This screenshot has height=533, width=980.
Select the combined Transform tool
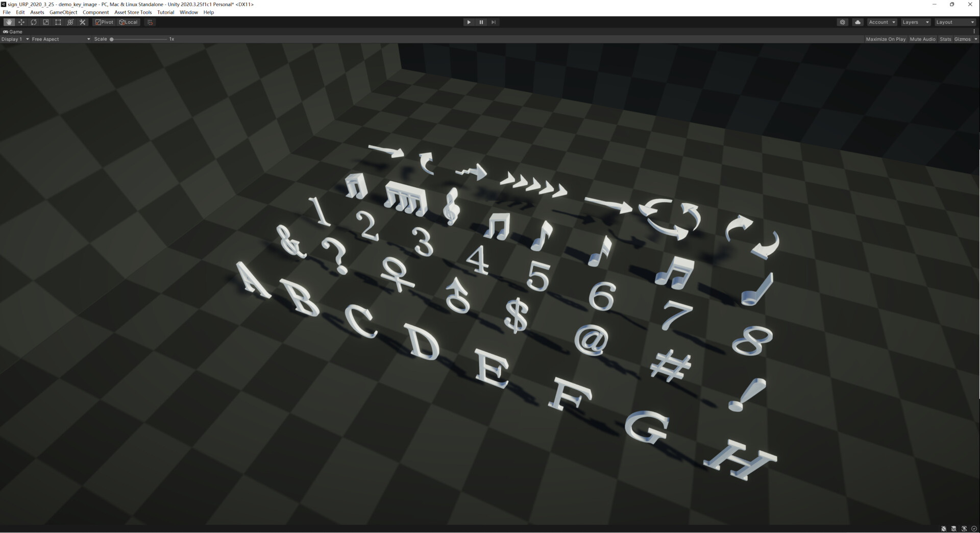click(70, 22)
